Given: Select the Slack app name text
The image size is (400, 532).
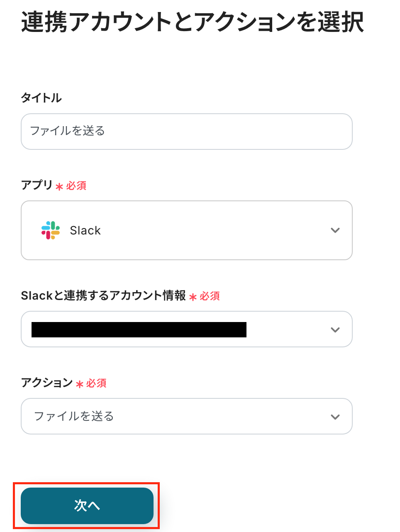Looking at the screenshot, I should point(85,231).
